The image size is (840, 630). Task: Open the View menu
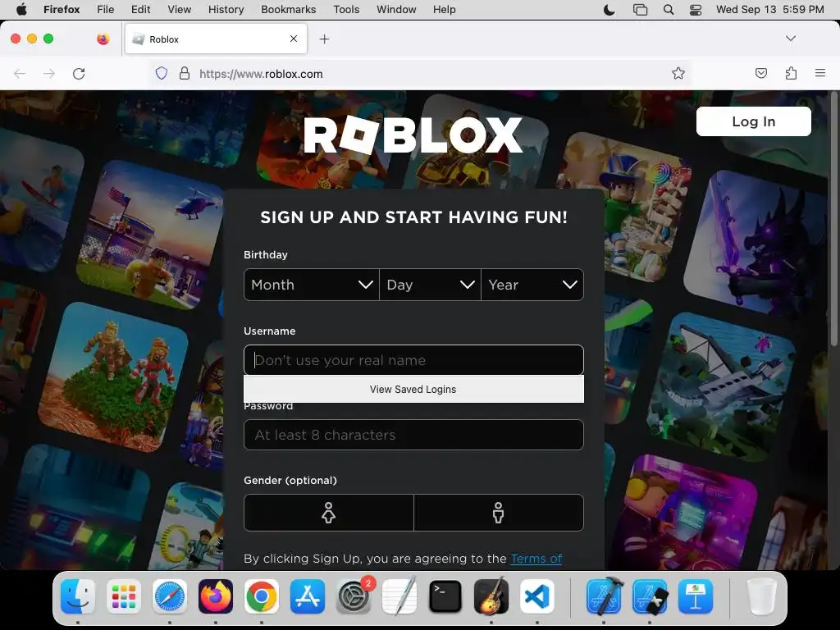tap(179, 10)
